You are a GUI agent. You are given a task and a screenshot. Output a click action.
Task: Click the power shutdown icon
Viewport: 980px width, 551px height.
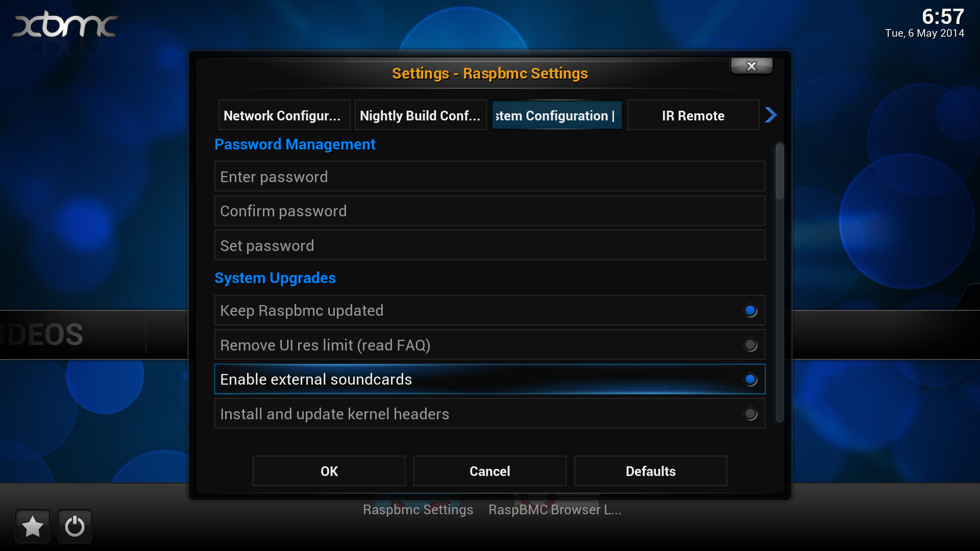[75, 526]
